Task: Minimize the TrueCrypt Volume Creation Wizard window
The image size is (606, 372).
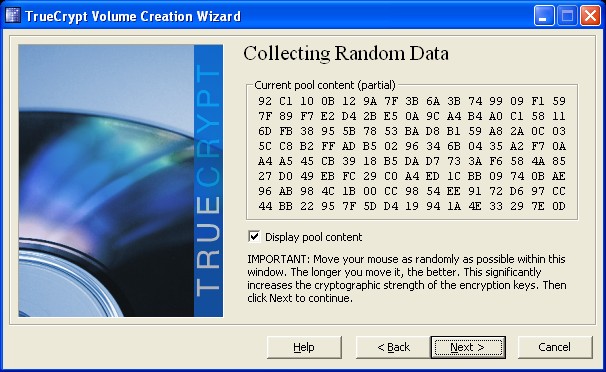Action: [544, 16]
